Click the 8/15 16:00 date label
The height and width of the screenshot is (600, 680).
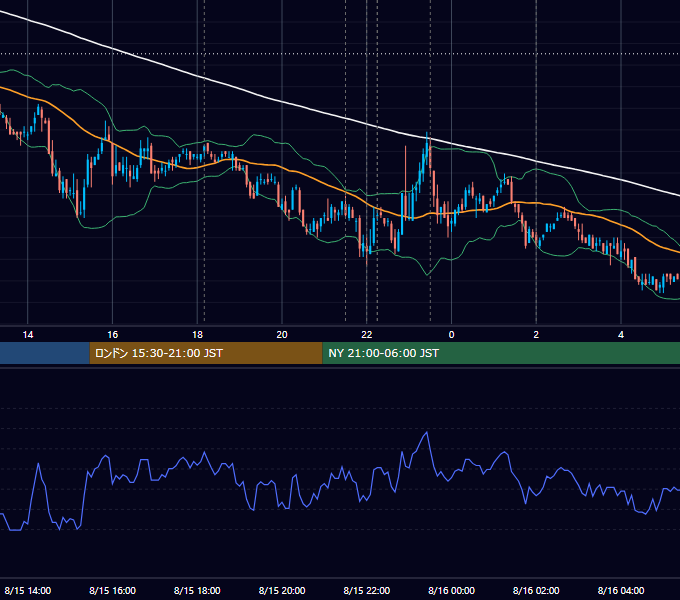[112, 590]
